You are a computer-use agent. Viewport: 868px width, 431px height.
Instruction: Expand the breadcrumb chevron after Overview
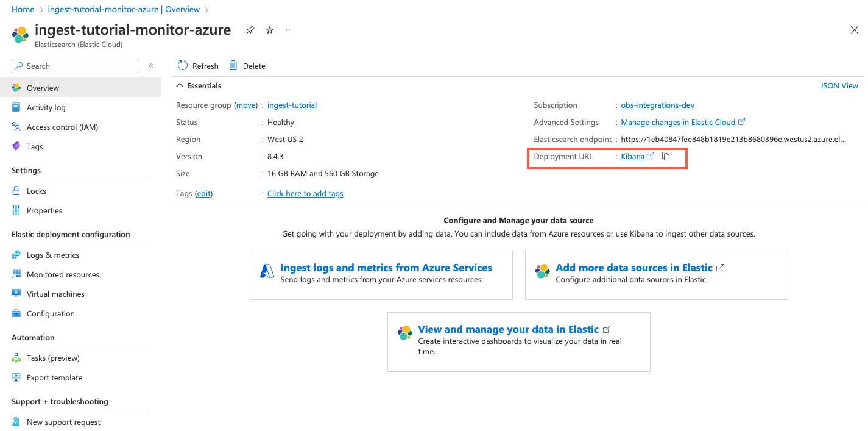click(x=207, y=9)
